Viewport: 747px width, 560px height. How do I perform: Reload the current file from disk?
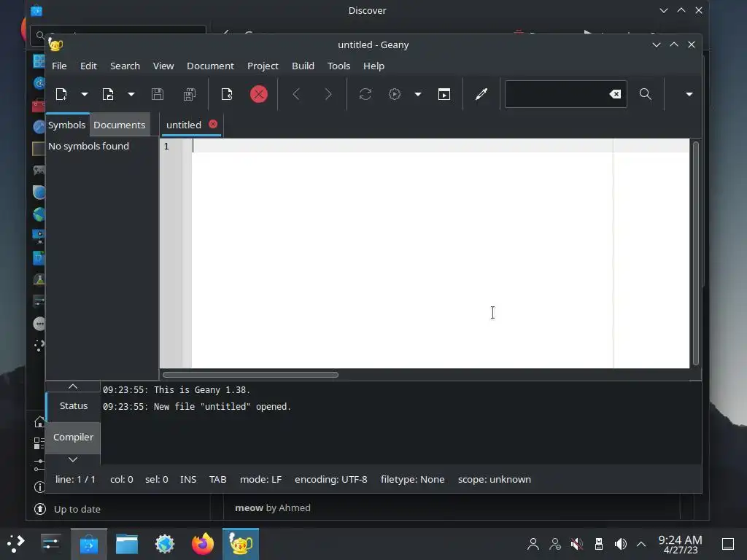(227, 94)
